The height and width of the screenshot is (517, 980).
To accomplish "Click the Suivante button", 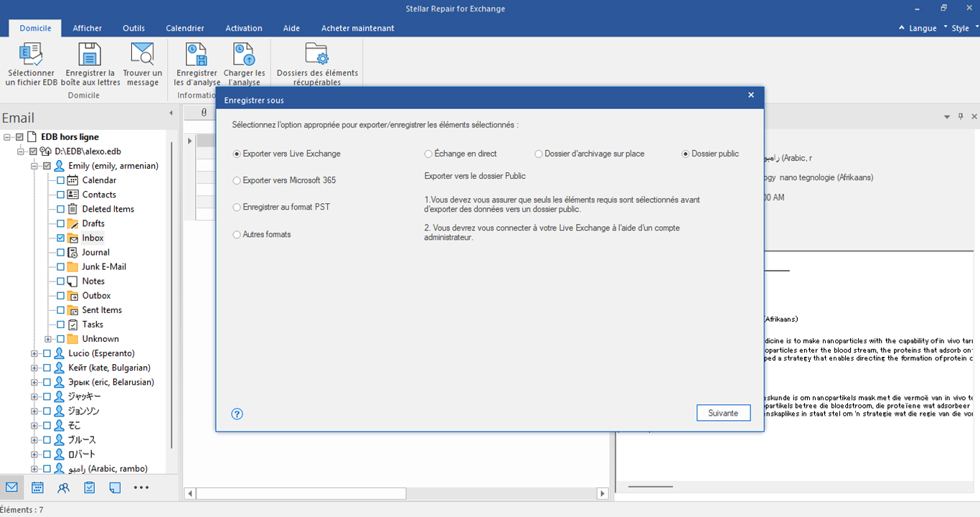I will (723, 413).
